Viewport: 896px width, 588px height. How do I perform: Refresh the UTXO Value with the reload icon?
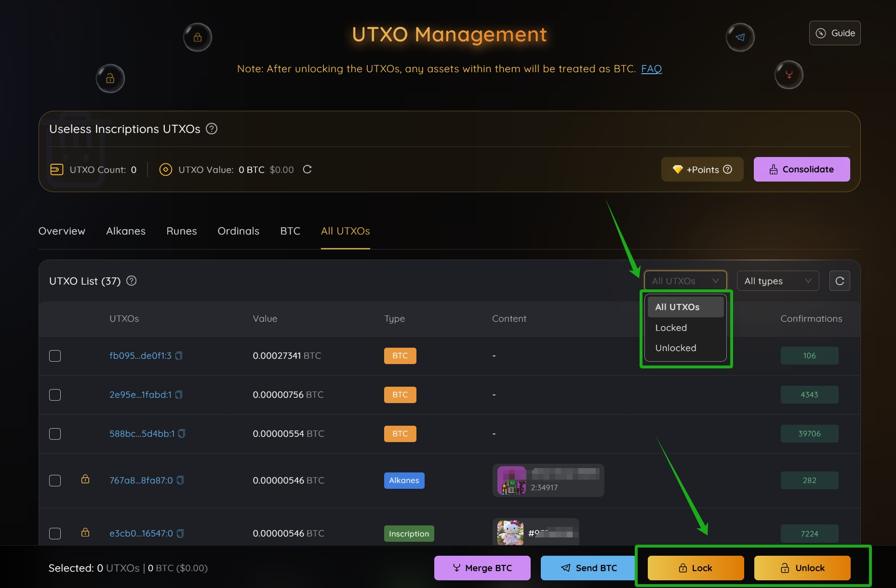tap(307, 170)
